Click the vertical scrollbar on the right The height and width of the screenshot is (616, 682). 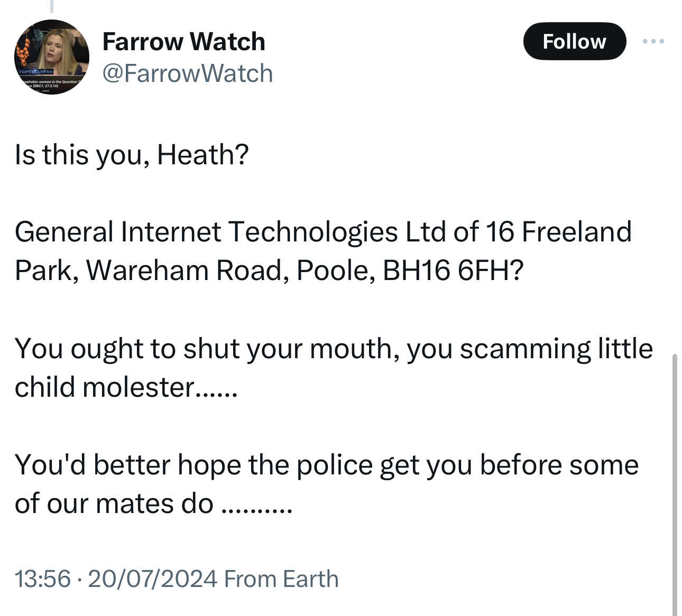tap(674, 475)
